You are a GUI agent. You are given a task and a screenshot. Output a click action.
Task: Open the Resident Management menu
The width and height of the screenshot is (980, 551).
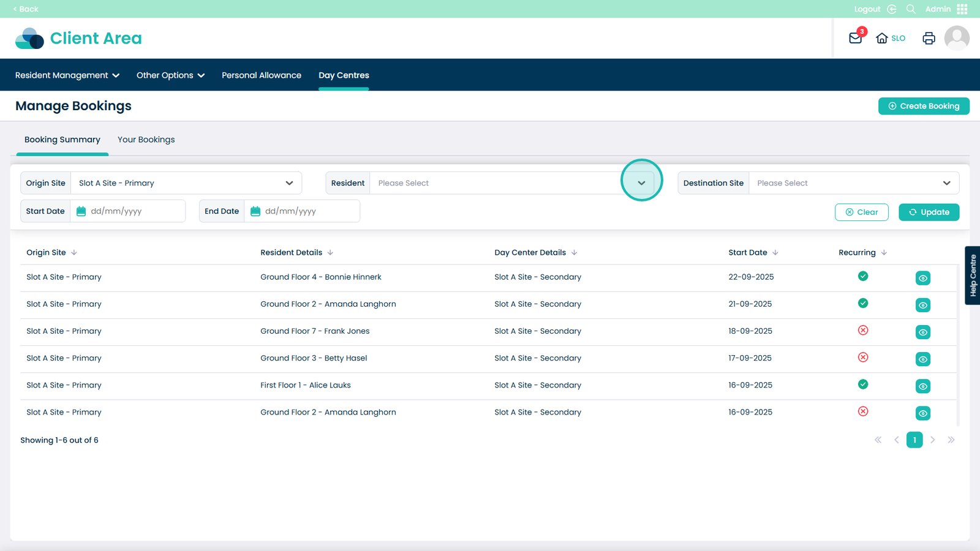67,75
